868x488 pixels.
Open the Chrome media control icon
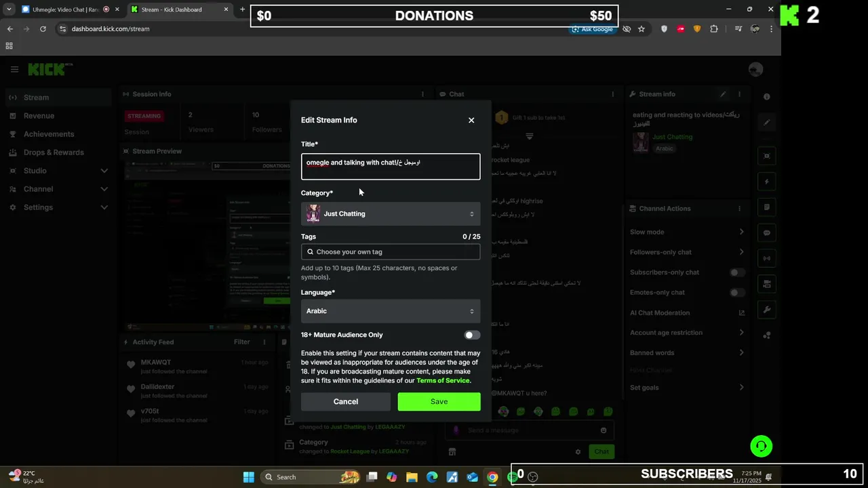738,29
